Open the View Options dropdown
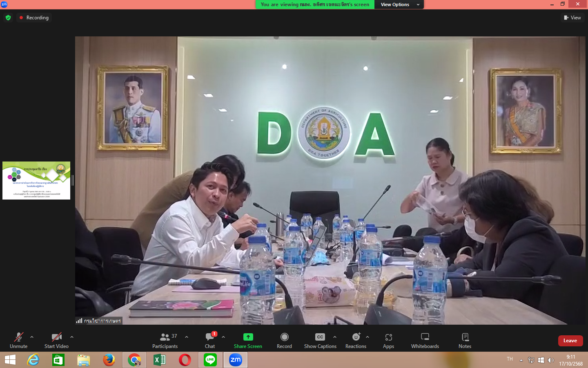This screenshot has width=588, height=368. (399, 4)
